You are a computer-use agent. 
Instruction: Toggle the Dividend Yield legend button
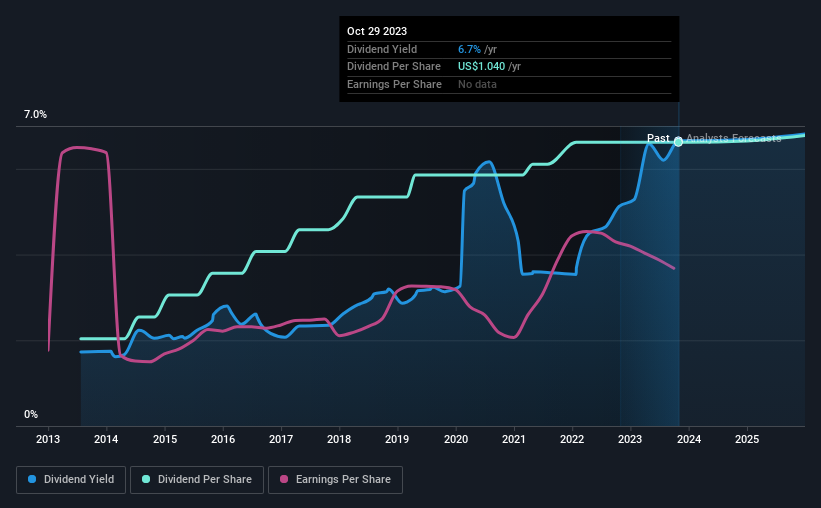pos(71,480)
